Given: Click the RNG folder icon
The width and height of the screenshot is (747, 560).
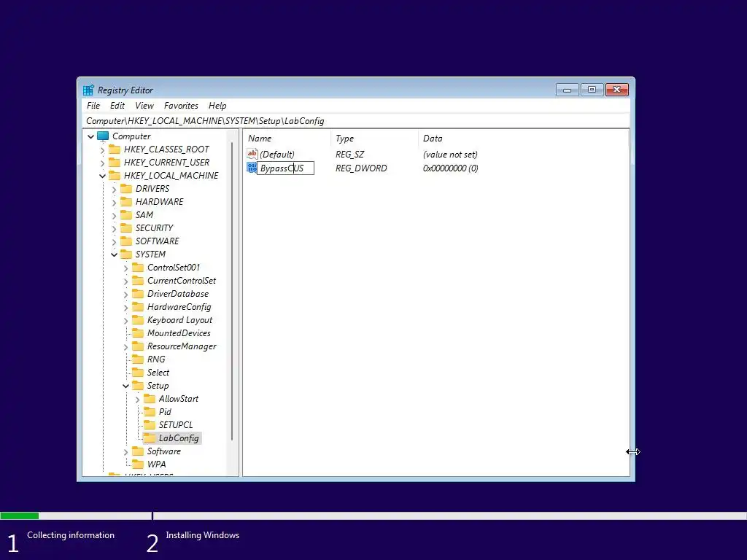Looking at the screenshot, I should (138, 359).
